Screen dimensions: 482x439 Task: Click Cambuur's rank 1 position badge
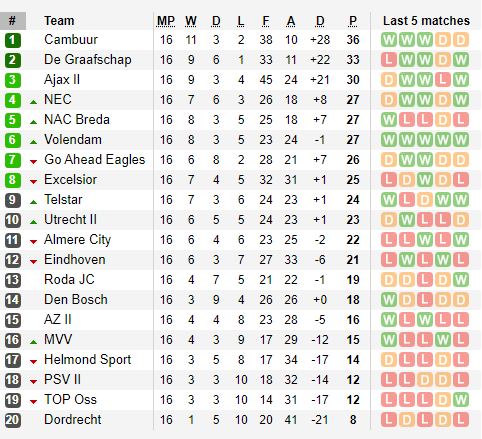tap(13, 40)
